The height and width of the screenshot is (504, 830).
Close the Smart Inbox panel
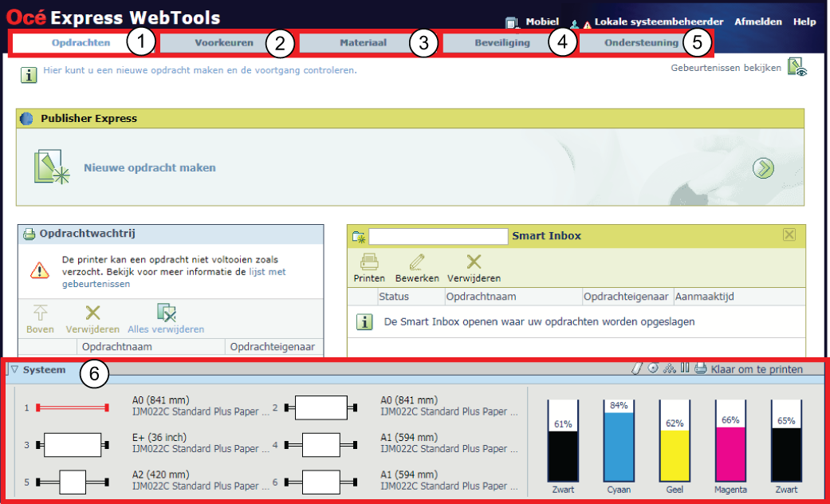(x=789, y=234)
